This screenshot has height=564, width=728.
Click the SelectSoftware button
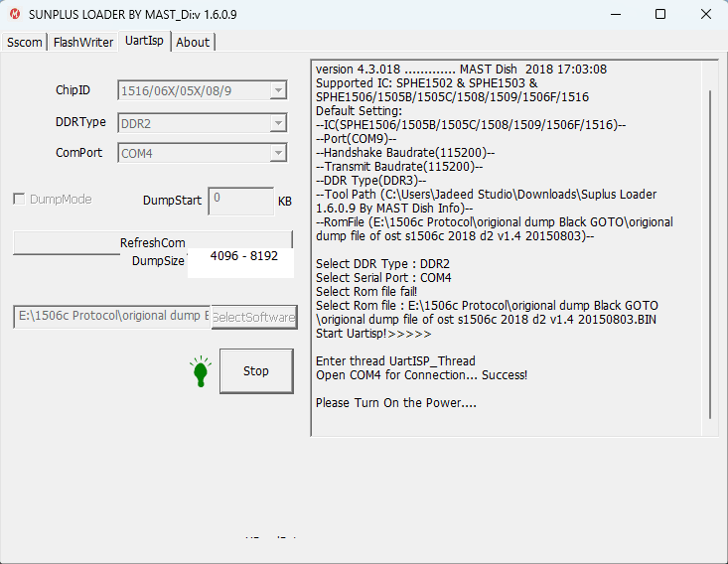point(254,318)
